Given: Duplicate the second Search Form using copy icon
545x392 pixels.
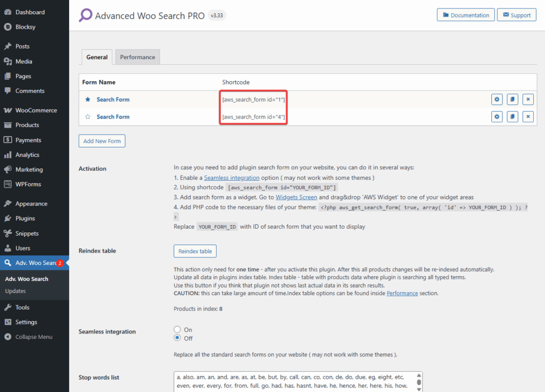Looking at the screenshot, I should (x=512, y=116).
